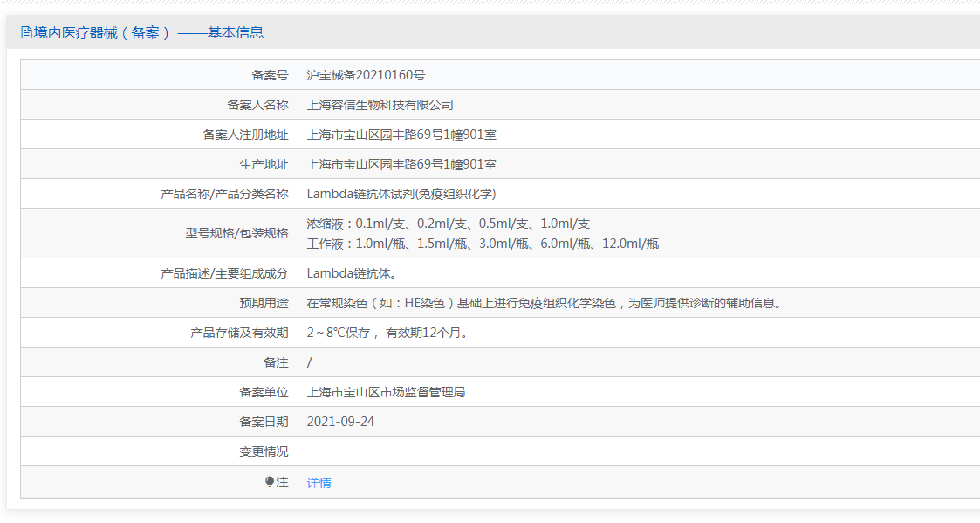Click the 产品名称/产品分类名称 label
Viewport: 980px width, 523px height.
224,194
